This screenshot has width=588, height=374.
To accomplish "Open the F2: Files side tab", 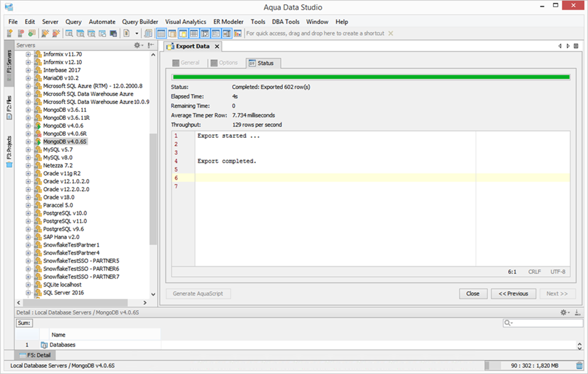I will (x=9, y=107).
